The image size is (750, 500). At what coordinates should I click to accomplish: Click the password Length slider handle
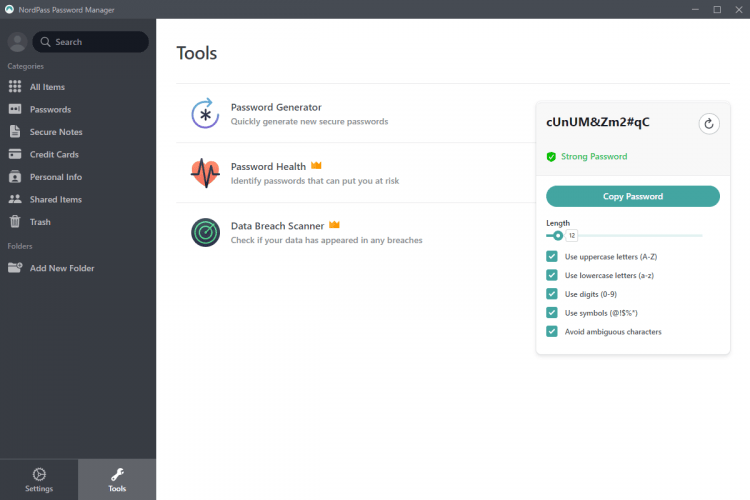(x=558, y=235)
